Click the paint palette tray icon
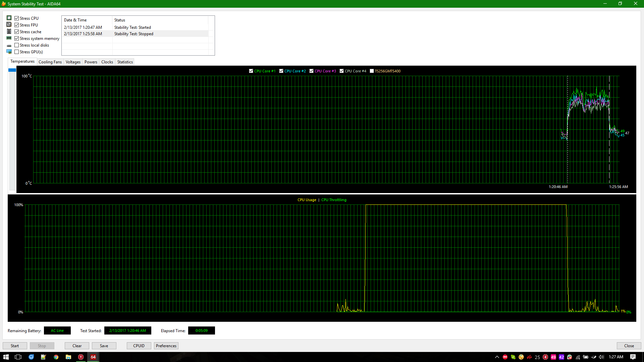Screen dimensions: 644x362 click(521, 357)
